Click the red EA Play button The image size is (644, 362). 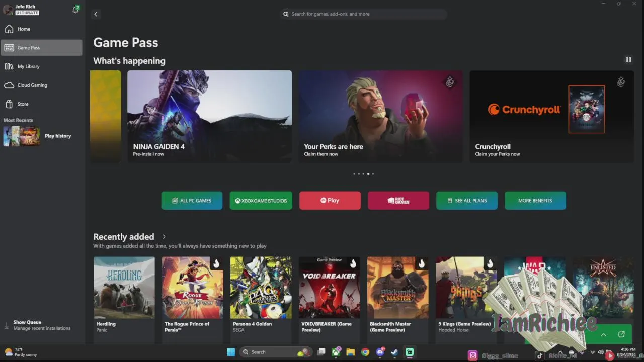coord(330,201)
